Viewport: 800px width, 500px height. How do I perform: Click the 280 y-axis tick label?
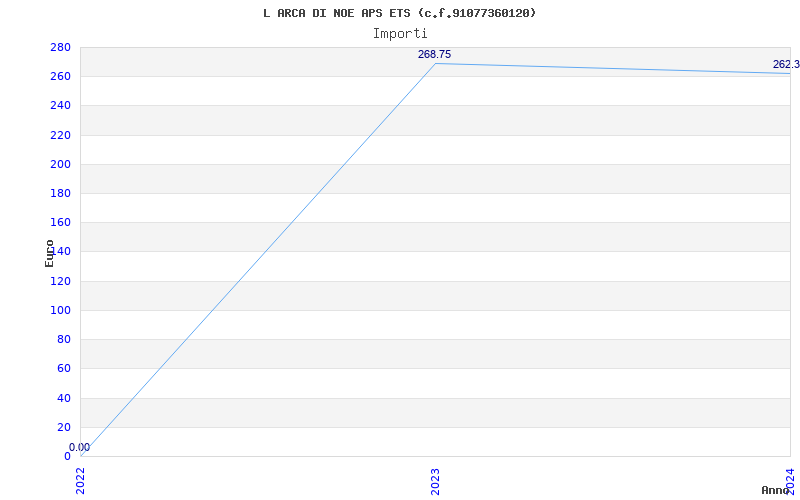(60, 47)
